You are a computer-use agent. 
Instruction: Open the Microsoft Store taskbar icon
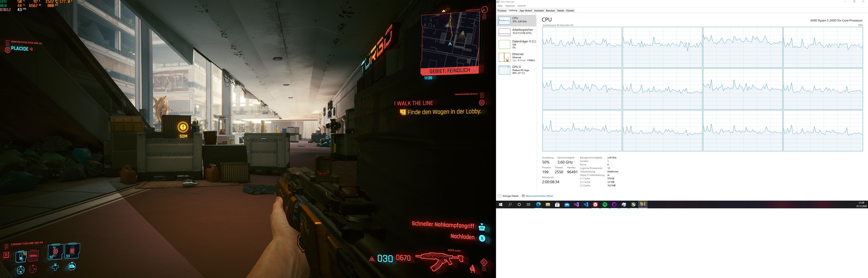pyautogui.click(x=557, y=205)
